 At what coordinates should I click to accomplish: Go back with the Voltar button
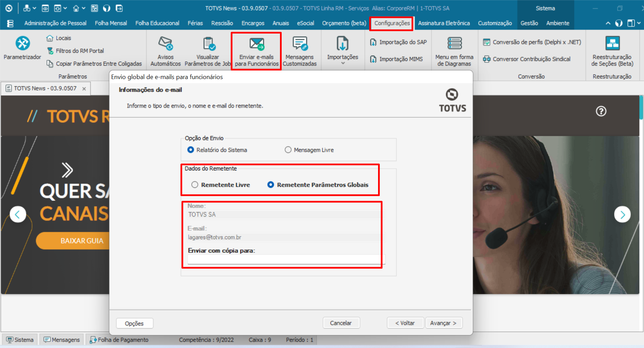[x=405, y=323]
